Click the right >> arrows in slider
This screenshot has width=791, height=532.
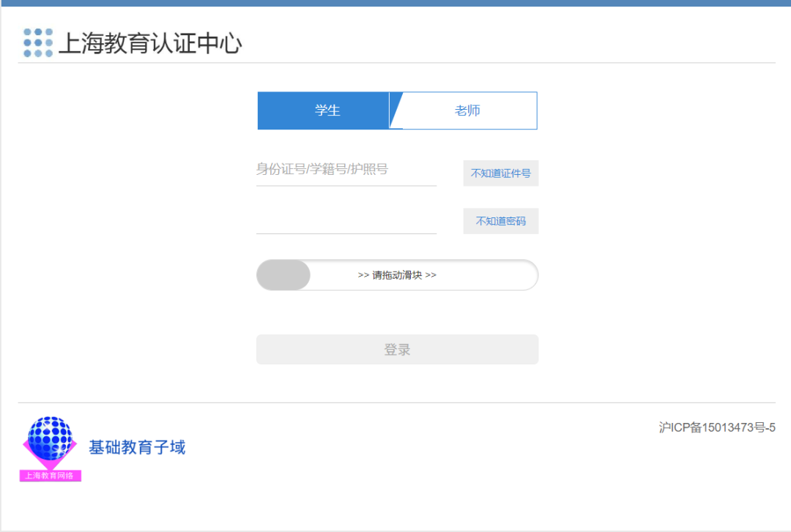[x=431, y=276]
